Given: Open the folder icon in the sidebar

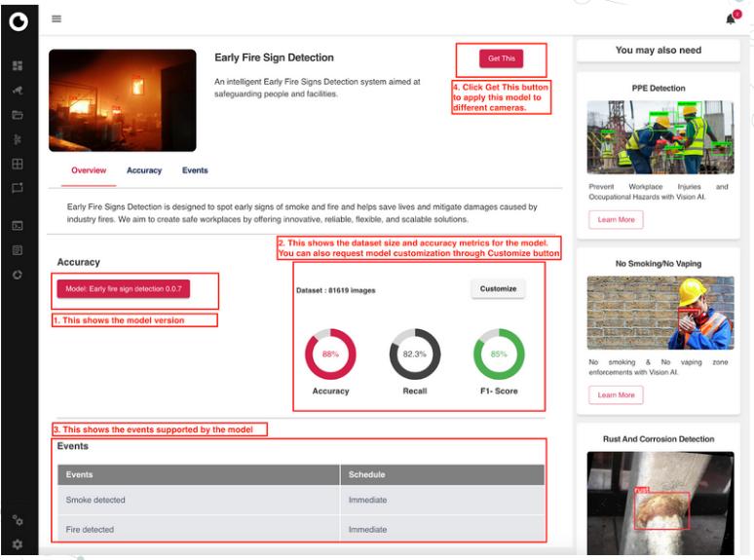Looking at the screenshot, I should (x=17, y=115).
